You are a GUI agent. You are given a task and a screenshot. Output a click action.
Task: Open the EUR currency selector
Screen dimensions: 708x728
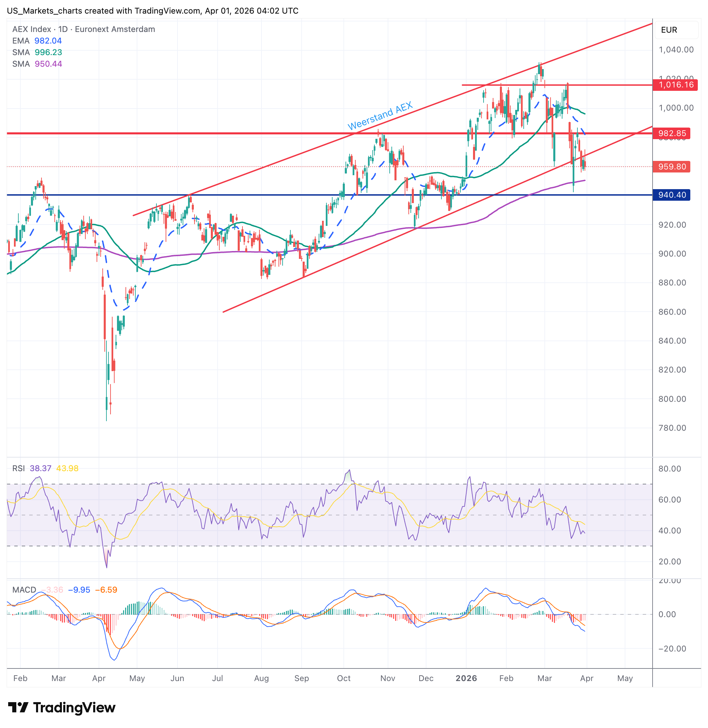click(676, 30)
